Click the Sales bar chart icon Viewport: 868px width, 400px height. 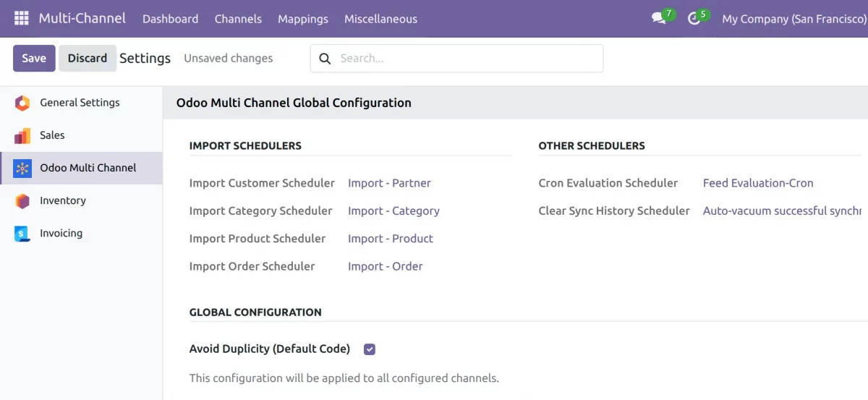(x=22, y=135)
